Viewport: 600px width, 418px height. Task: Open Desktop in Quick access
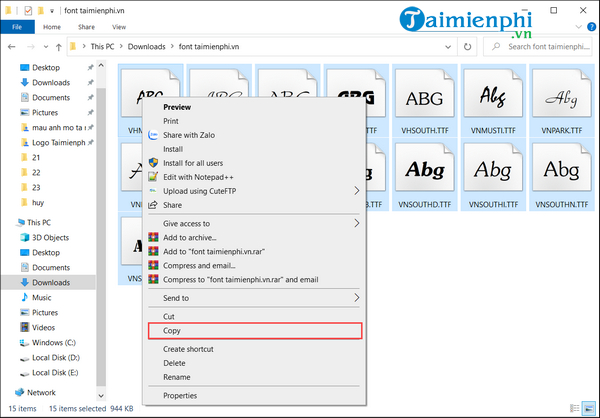coord(46,68)
